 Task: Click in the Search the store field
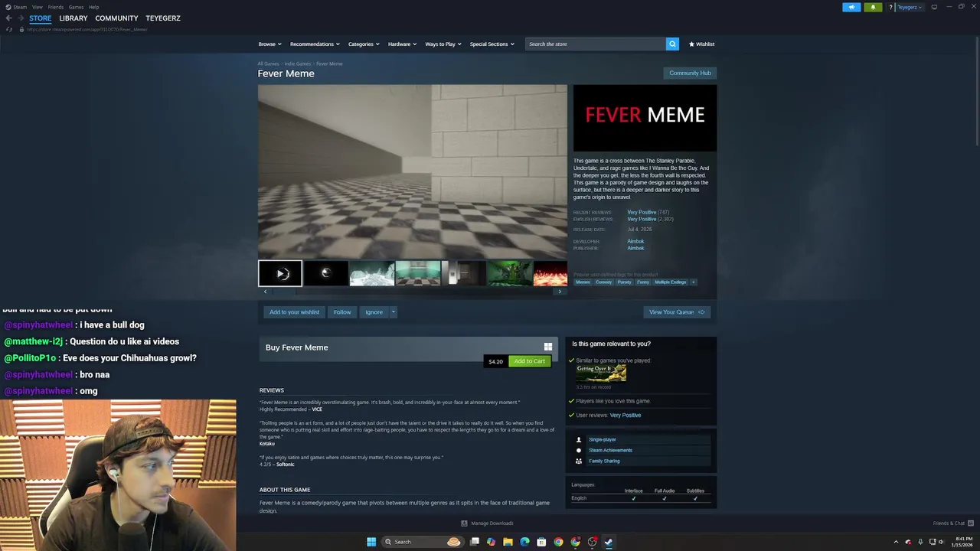point(596,44)
